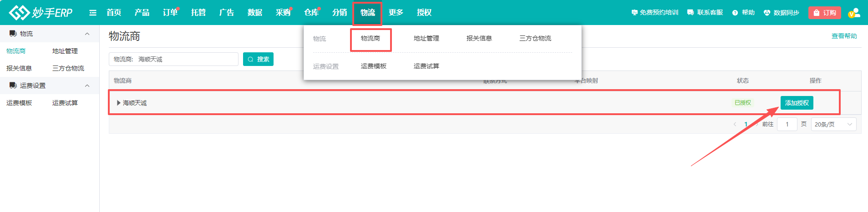Click the 已授权 status tag
Image resolution: width=868 pixels, height=212 pixels.
pos(743,103)
